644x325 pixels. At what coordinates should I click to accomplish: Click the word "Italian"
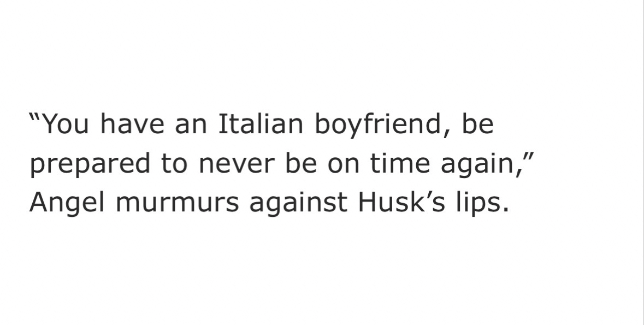click(x=261, y=124)
